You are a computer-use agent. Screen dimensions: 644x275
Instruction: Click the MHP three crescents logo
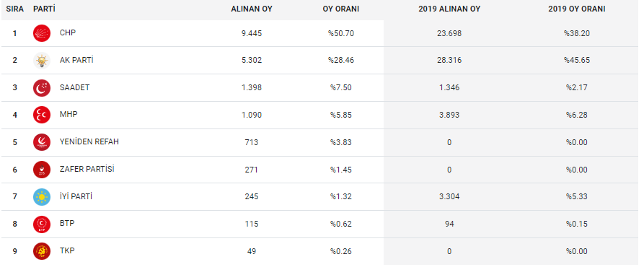tap(42, 115)
